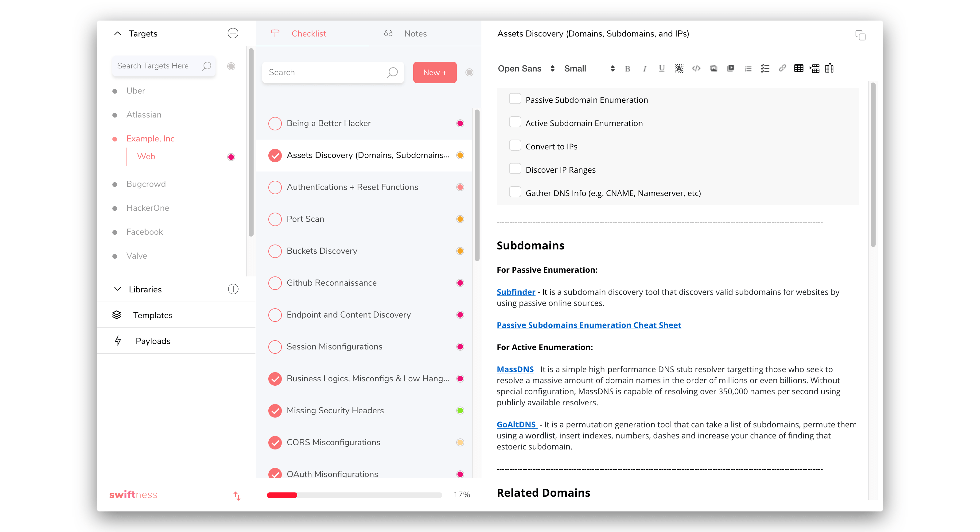Insert image using toolbar icon

pyautogui.click(x=713, y=68)
